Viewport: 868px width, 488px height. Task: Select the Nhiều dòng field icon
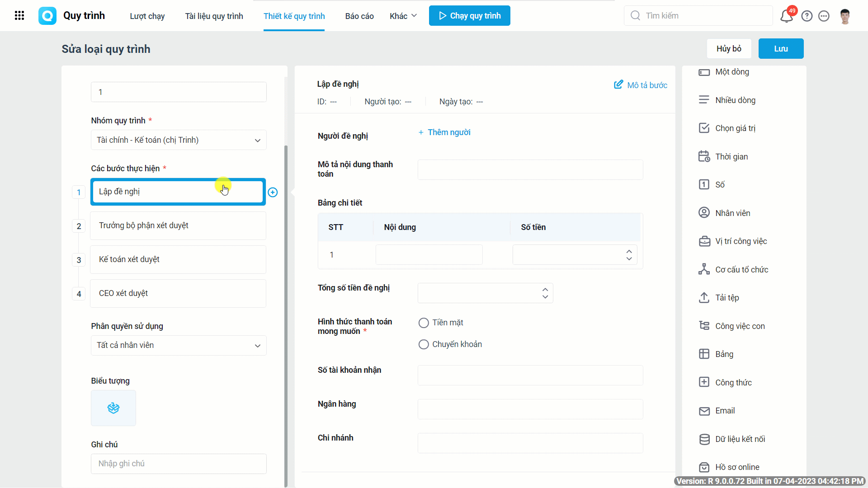point(704,100)
